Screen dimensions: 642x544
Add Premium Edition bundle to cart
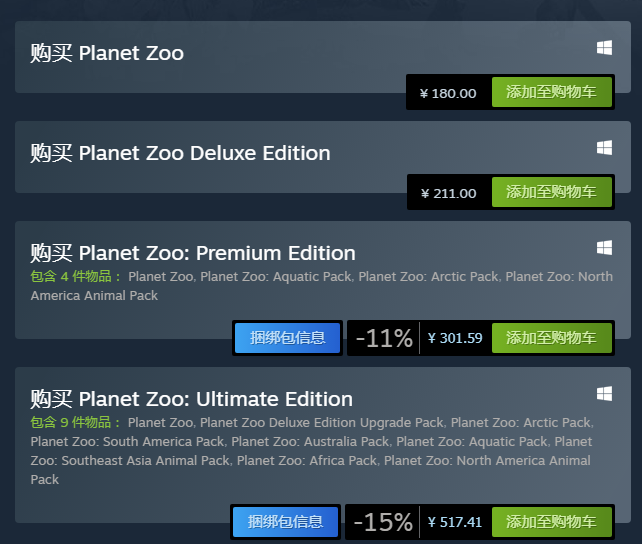pos(552,338)
